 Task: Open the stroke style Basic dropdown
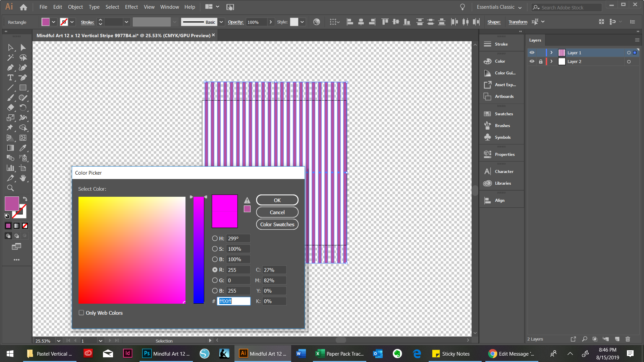[221, 22]
